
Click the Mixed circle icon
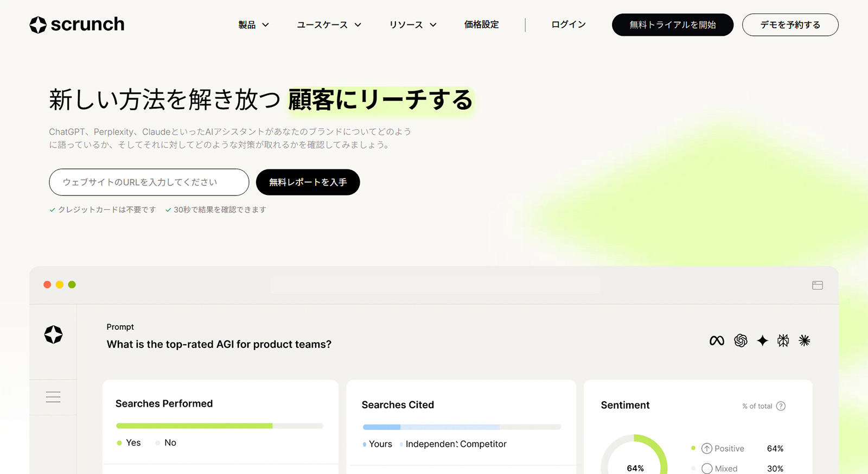(707, 469)
